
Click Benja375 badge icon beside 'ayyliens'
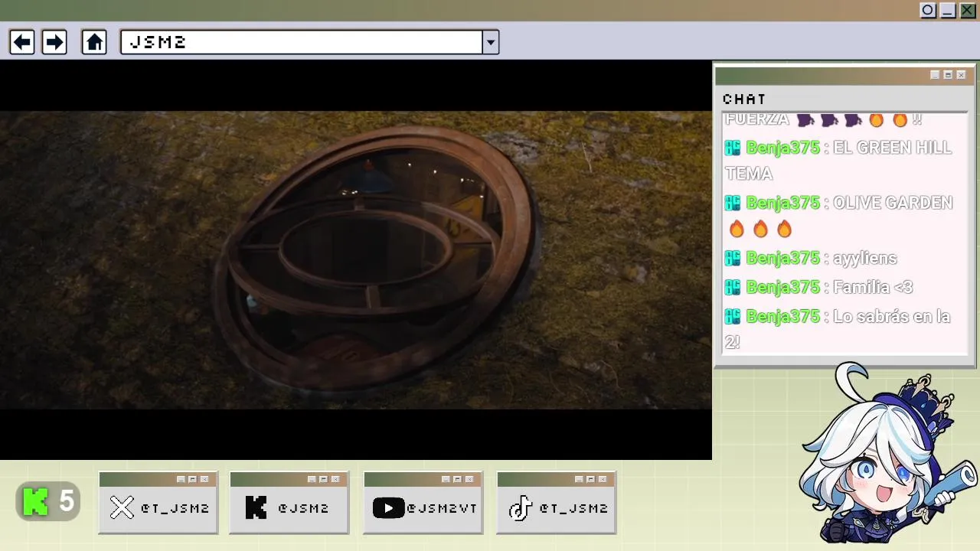pos(733,258)
